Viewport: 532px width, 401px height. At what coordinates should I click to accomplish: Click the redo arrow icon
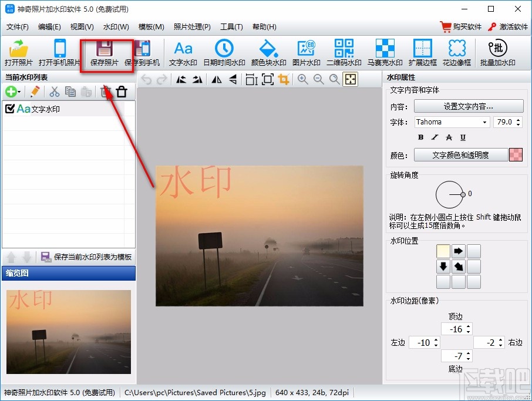pos(162,80)
